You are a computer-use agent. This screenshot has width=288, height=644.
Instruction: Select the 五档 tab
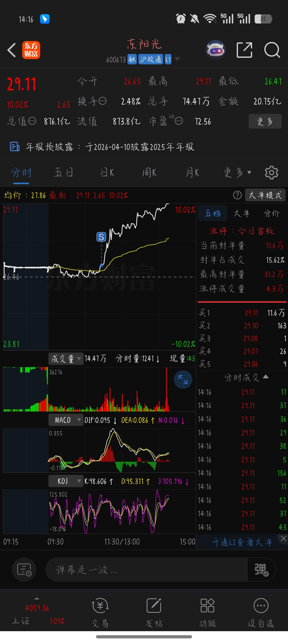(x=213, y=213)
